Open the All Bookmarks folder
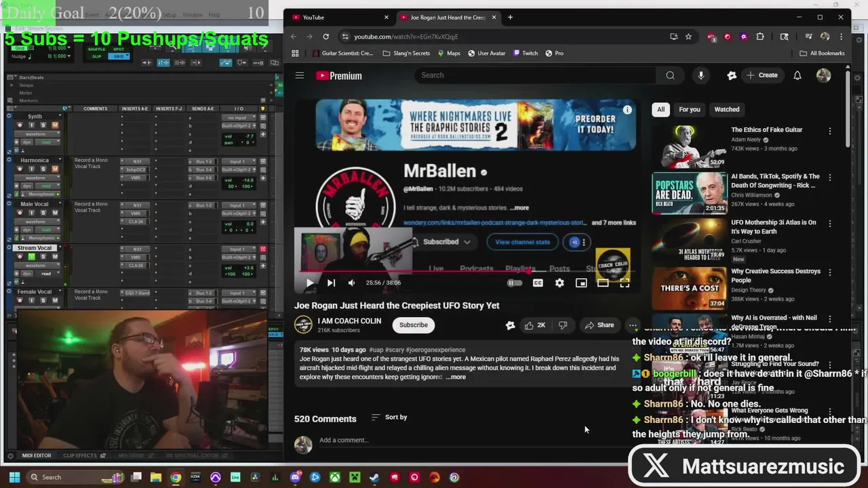868x488 pixels. 823,53
